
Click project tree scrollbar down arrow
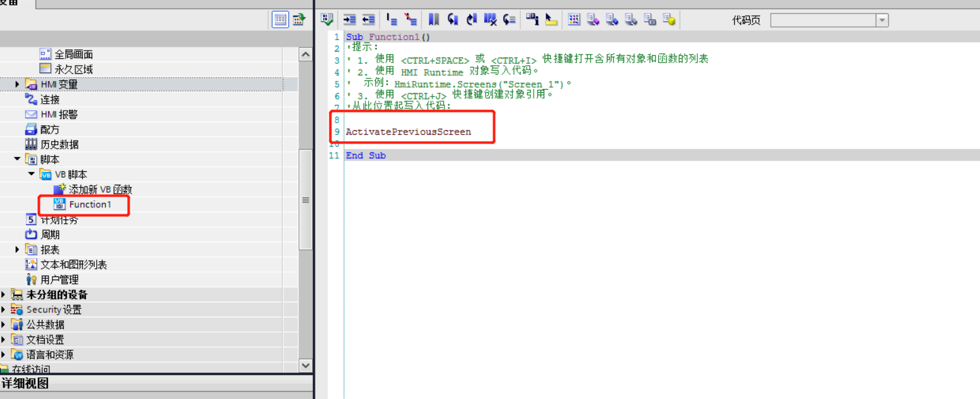[x=305, y=365]
